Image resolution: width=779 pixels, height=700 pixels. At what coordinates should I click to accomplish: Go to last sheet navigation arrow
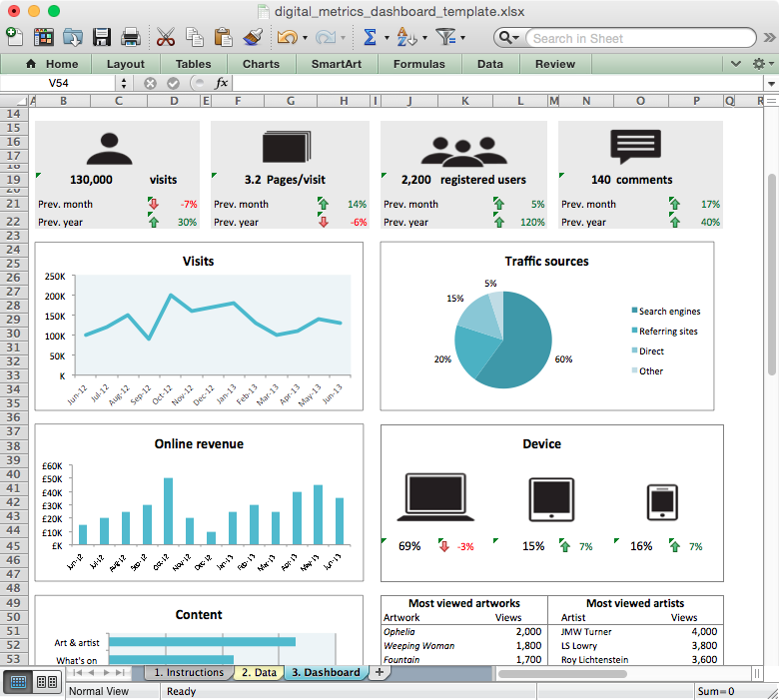(120, 672)
